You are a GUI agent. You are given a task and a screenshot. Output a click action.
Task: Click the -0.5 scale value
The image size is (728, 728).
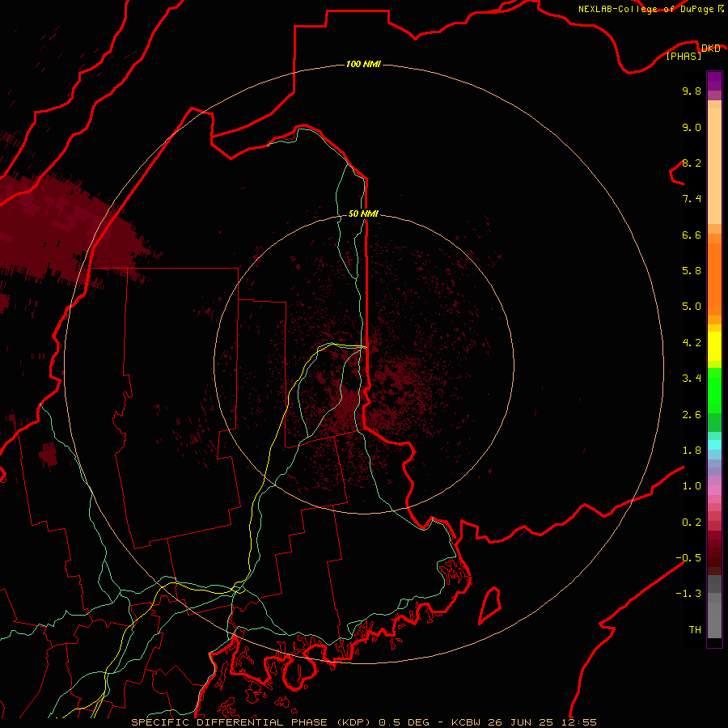(688, 558)
